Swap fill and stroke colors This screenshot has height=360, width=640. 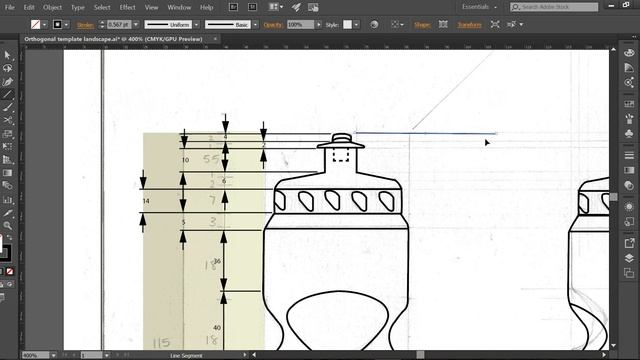[x=10, y=238]
